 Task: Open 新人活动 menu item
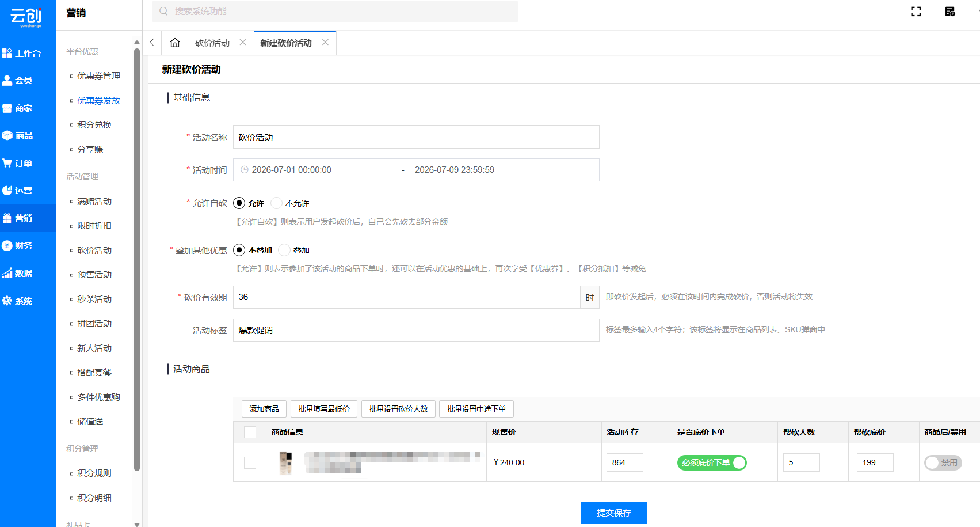[x=94, y=348]
